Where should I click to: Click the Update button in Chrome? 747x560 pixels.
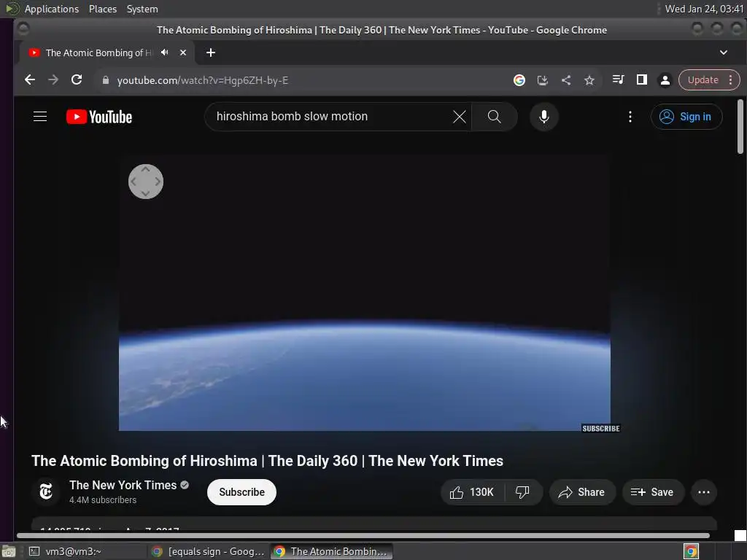coord(703,80)
